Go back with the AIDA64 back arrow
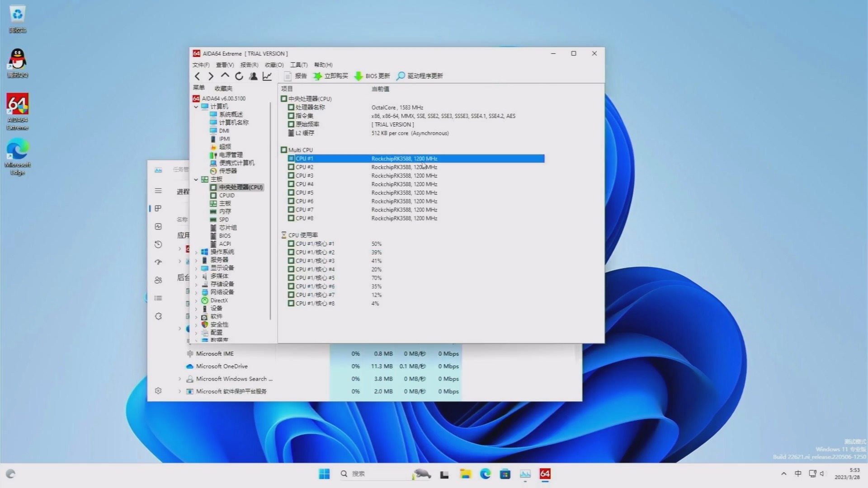 [197, 76]
